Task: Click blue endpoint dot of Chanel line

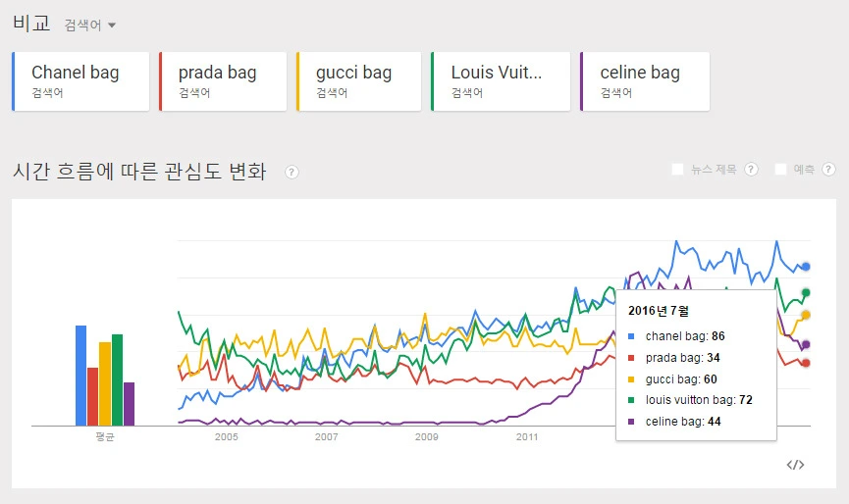Action: pyautogui.click(x=806, y=267)
